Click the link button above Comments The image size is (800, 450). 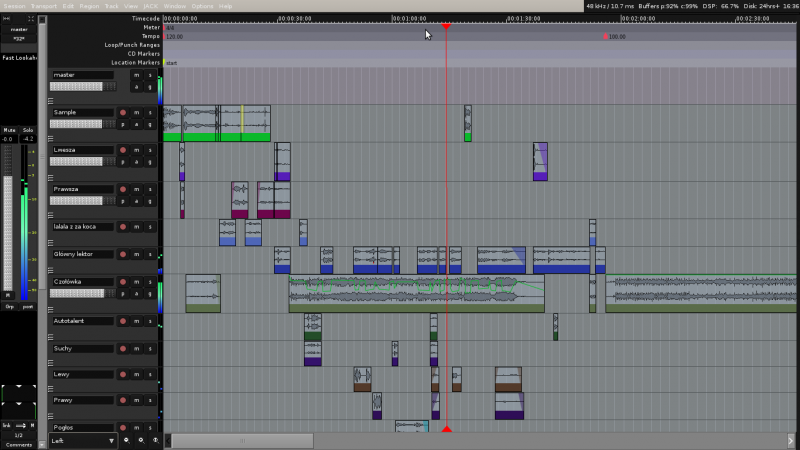(7, 425)
